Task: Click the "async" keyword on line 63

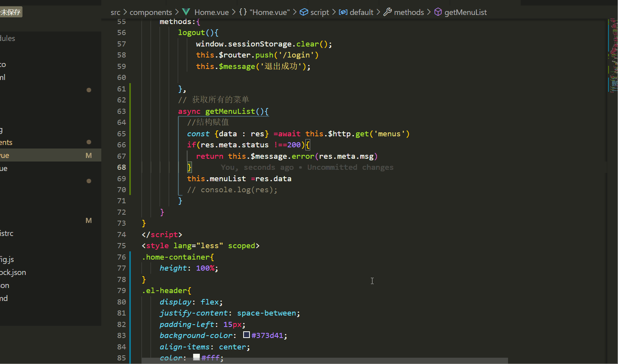Action: [189, 111]
